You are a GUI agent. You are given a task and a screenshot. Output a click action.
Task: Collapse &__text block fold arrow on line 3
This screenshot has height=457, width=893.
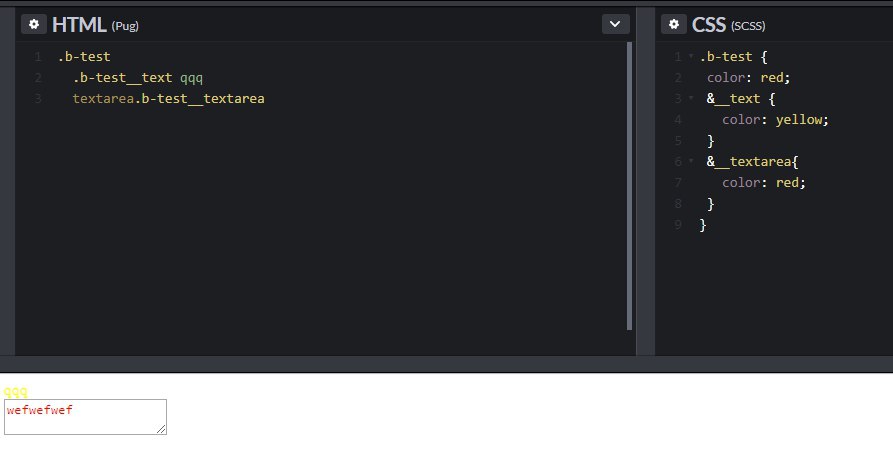(691, 99)
